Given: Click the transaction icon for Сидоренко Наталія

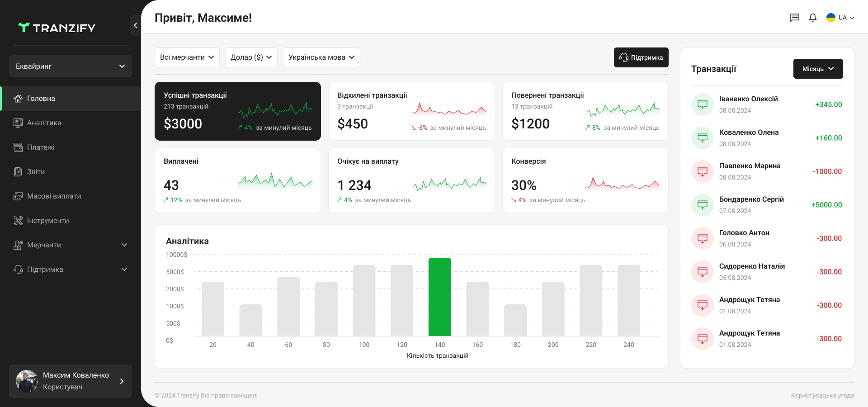Looking at the screenshot, I should click(703, 272).
